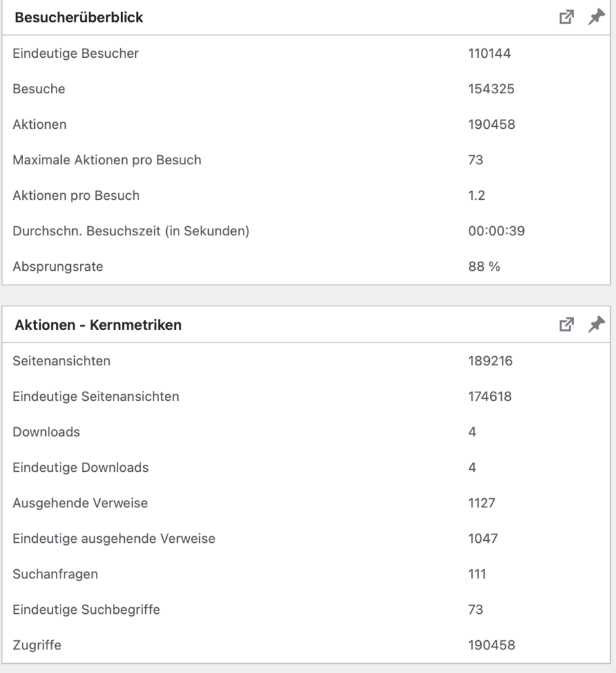Click the Eindeutige Seitenansichten value 174618
This screenshot has height=673, width=616.
[491, 396]
